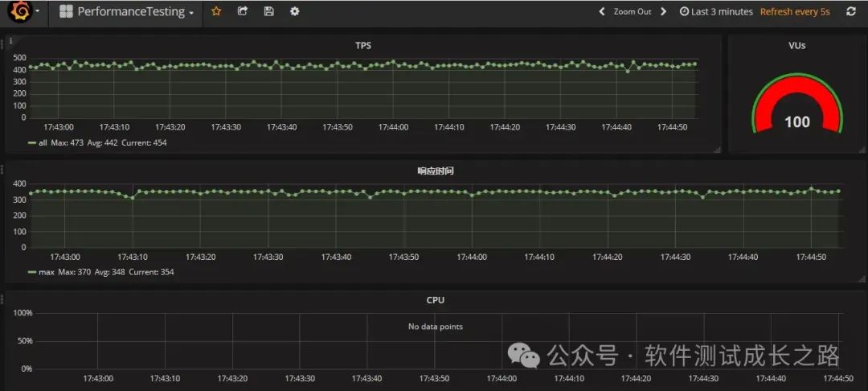Open dashboard settings gear
The image size is (868, 391).
pos(294,11)
